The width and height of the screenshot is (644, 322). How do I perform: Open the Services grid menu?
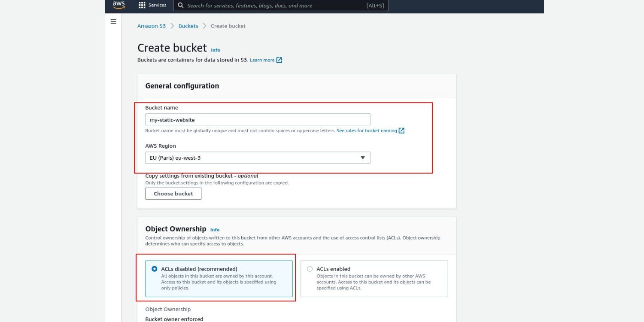pyautogui.click(x=142, y=5)
